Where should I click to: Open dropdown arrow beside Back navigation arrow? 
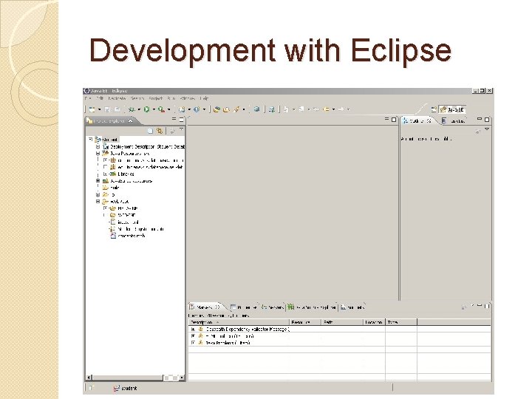tap(333, 109)
